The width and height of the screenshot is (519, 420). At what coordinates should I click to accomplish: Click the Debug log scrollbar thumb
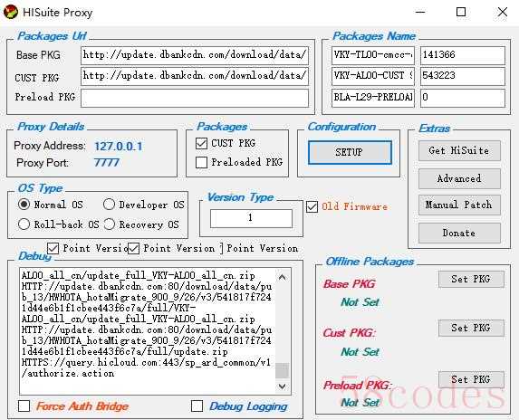tap(282, 370)
